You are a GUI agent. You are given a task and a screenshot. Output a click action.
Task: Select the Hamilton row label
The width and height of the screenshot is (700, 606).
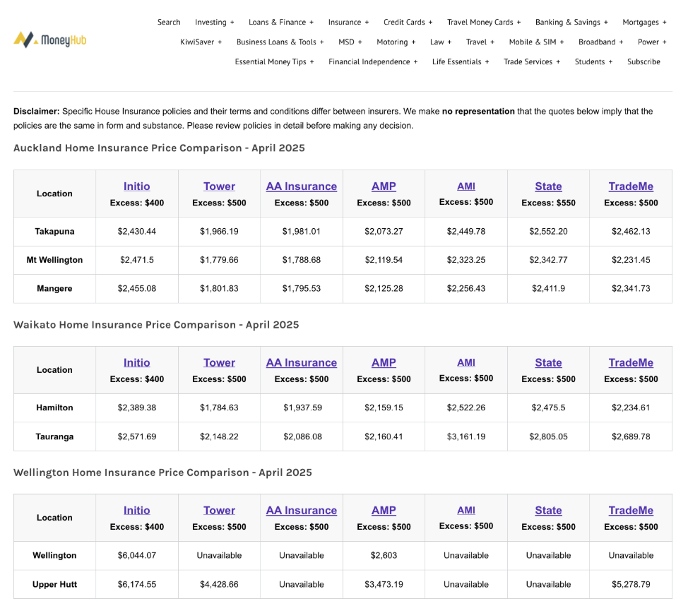[x=54, y=408]
